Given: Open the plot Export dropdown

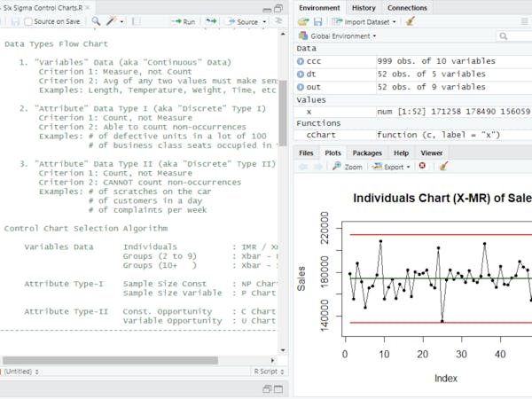Looking at the screenshot, I should 392,167.
